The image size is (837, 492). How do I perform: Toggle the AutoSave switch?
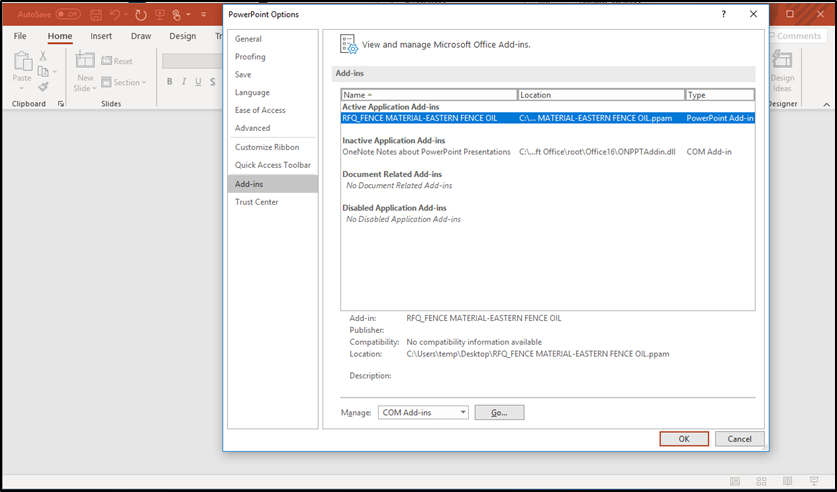pyautogui.click(x=68, y=14)
